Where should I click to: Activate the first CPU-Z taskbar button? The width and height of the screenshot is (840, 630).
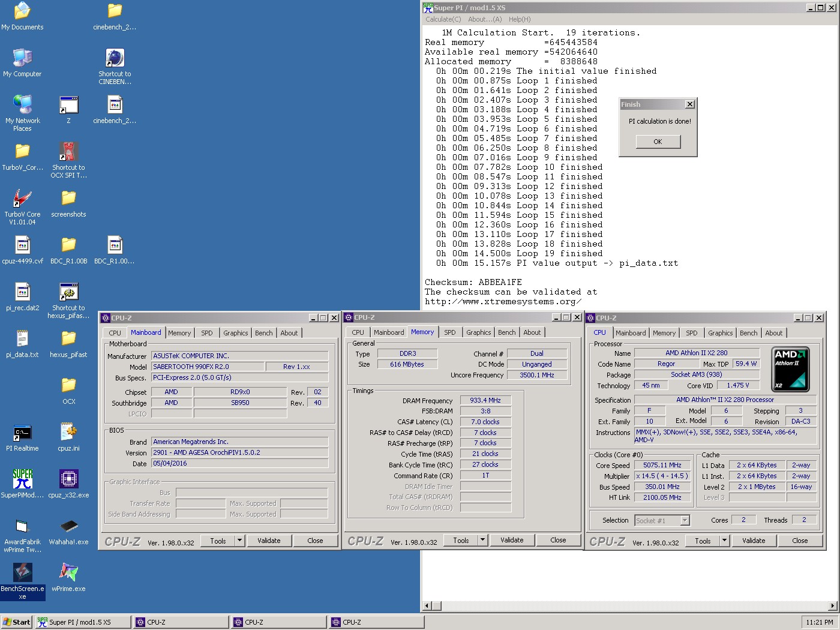pos(181,622)
